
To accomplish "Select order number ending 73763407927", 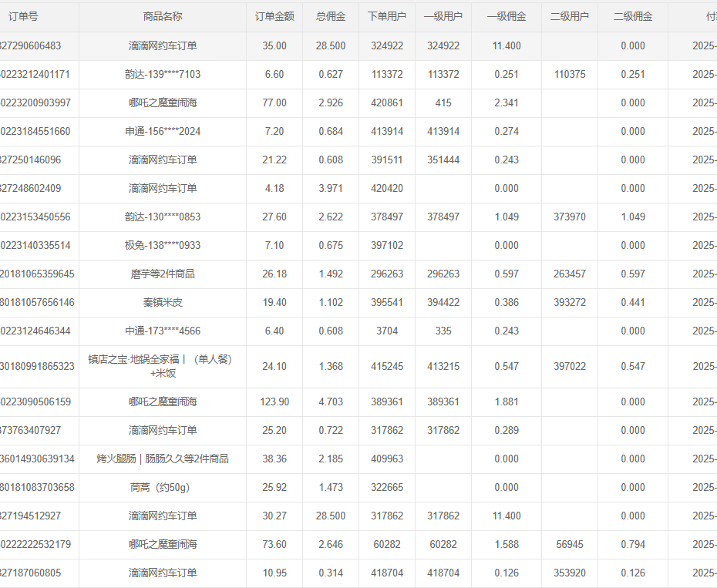I will [30, 430].
